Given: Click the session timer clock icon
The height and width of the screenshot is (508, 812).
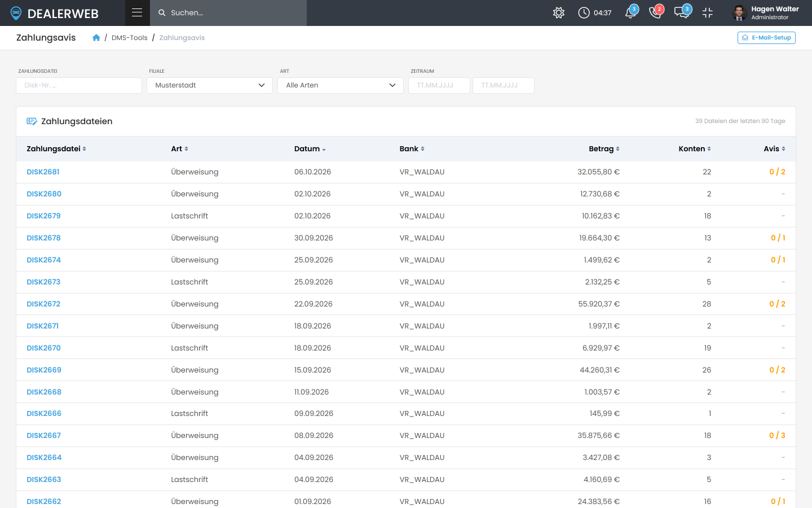Looking at the screenshot, I should coord(584,12).
